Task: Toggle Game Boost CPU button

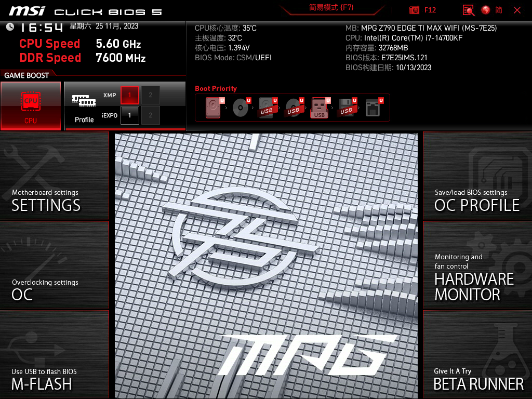Action: [x=31, y=106]
